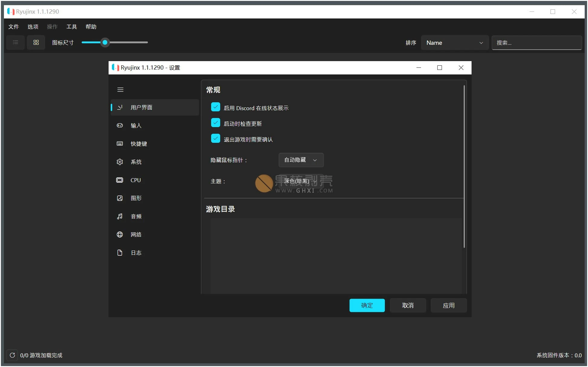The height and width of the screenshot is (367, 588).
Task: Open the 文件 menu
Action: 14,27
